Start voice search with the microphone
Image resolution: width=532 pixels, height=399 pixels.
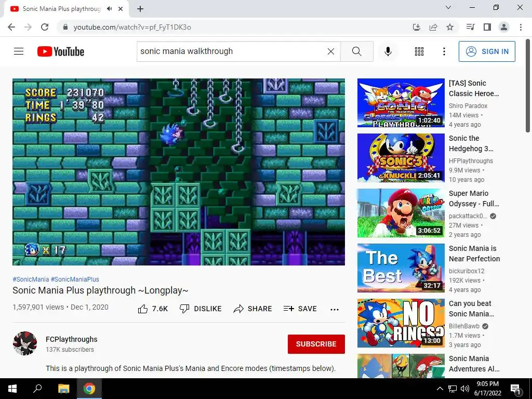point(388,51)
